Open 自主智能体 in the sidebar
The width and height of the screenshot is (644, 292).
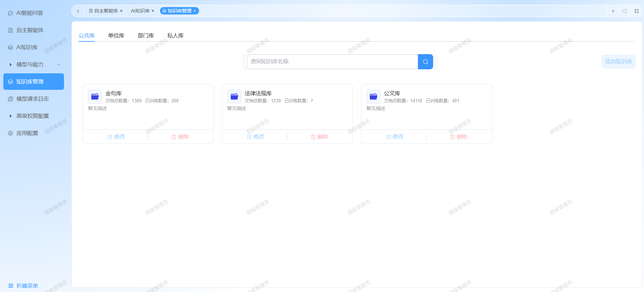pyautogui.click(x=34, y=30)
